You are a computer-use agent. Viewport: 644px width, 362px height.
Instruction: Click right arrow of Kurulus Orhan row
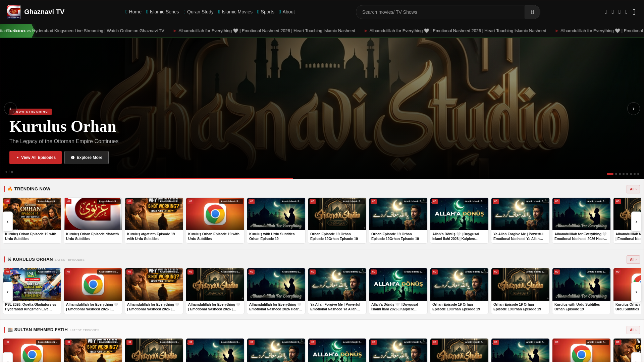636,292
